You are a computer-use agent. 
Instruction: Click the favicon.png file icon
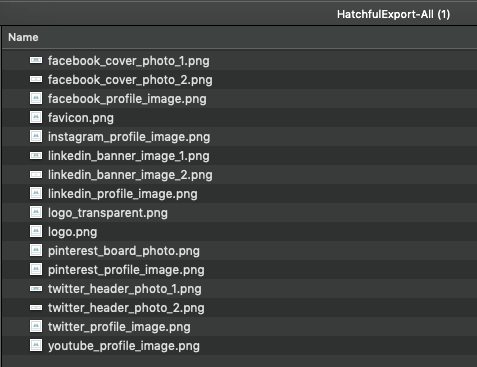click(x=36, y=117)
